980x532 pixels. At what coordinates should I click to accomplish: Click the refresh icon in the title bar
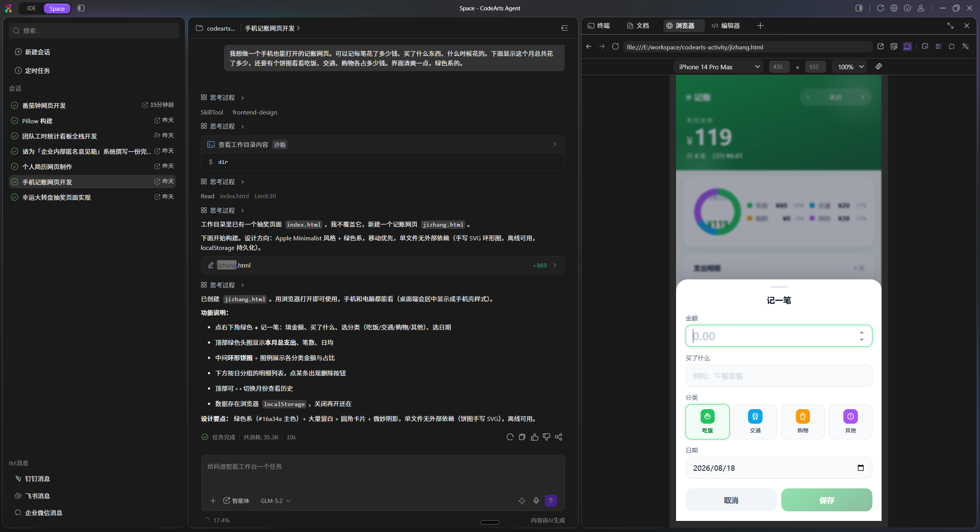[x=880, y=8]
